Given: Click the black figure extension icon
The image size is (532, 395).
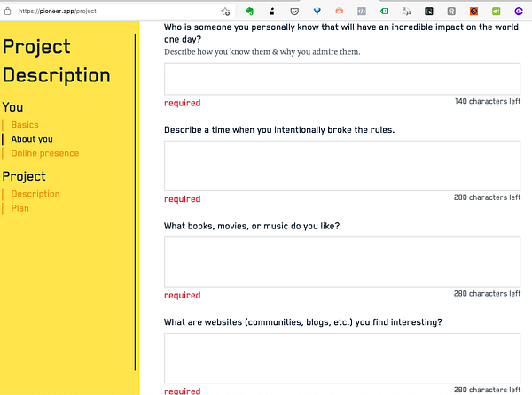Looking at the screenshot, I should click(x=272, y=12).
